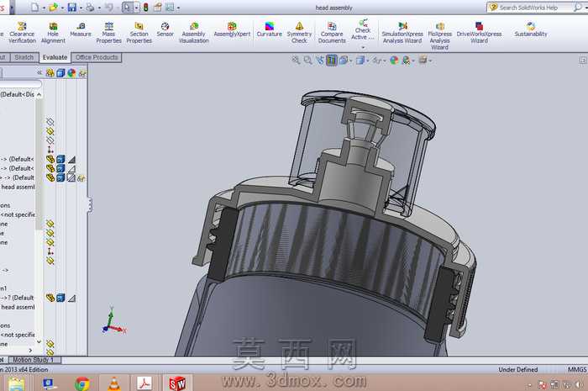588x391 pixels.
Task: Open the View Settings dropdown
Action: coord(430,61)
